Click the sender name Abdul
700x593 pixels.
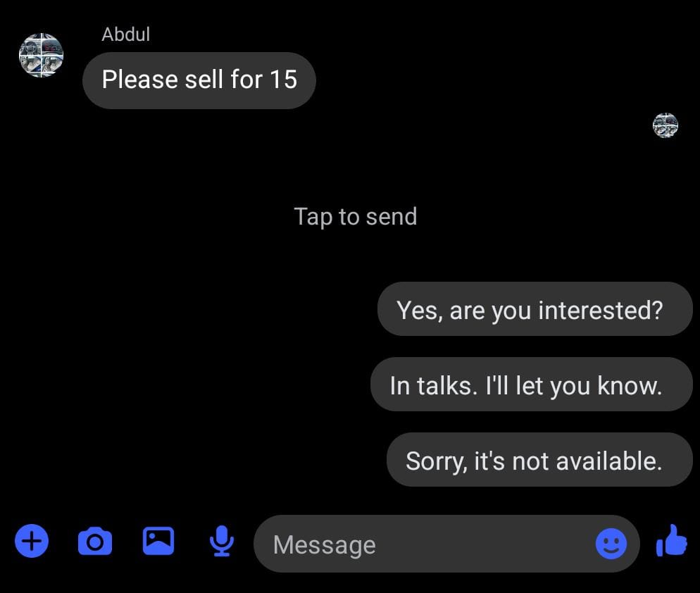[x=126, y=34]
